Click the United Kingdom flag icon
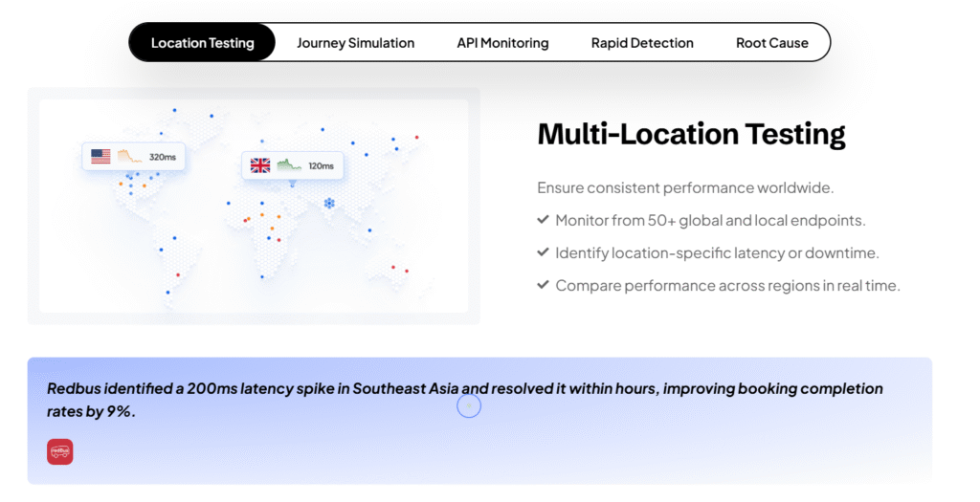Screen dimensions: 980x502 click(260, 165)
